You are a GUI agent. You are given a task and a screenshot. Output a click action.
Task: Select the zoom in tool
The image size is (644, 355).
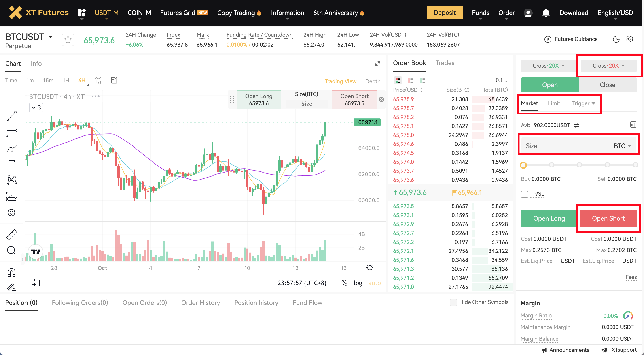[x=11, y=250]
